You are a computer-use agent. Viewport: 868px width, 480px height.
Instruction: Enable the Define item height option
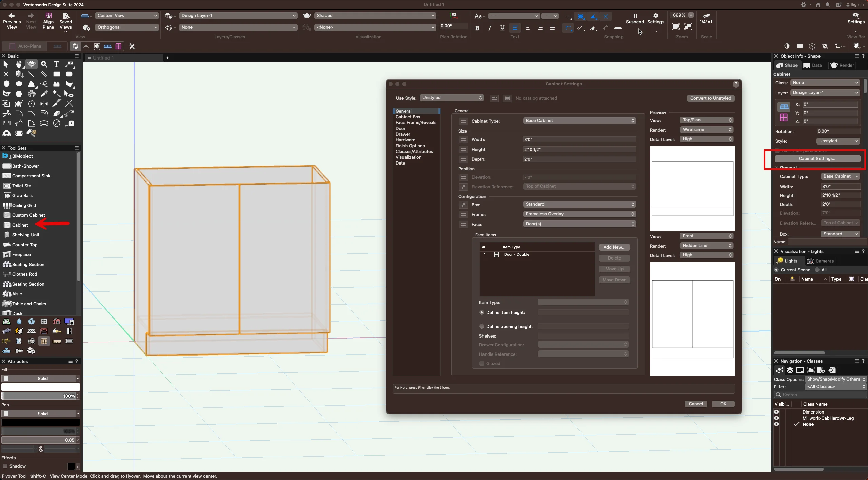[481, 312]
